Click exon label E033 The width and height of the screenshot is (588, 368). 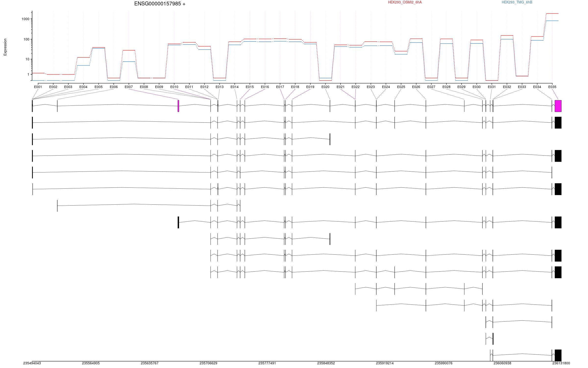pyautogui.click(x=522, y=87)
